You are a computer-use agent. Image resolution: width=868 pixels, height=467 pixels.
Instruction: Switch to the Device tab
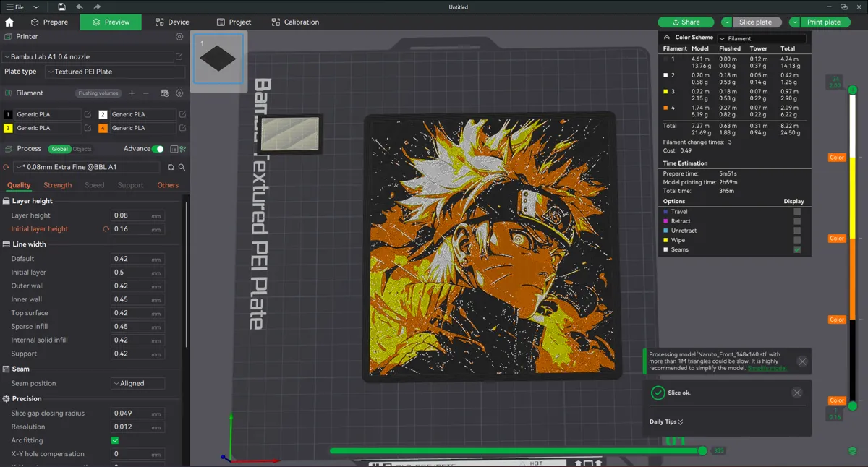[x=171, y=22]
